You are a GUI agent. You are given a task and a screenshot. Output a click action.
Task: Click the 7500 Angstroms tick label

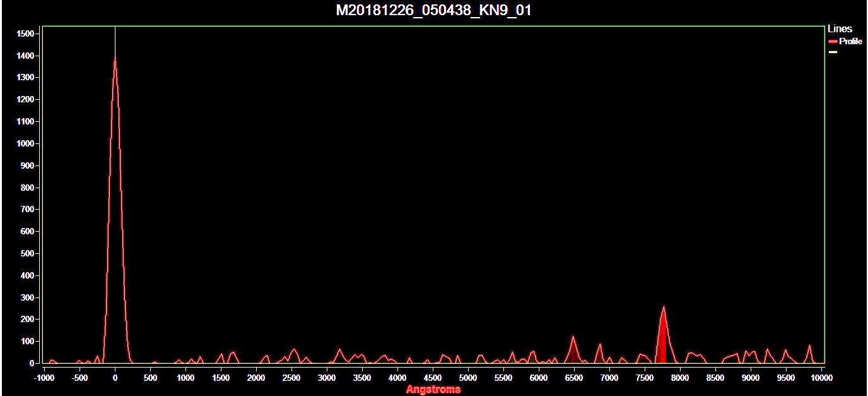tap(645, 378)
